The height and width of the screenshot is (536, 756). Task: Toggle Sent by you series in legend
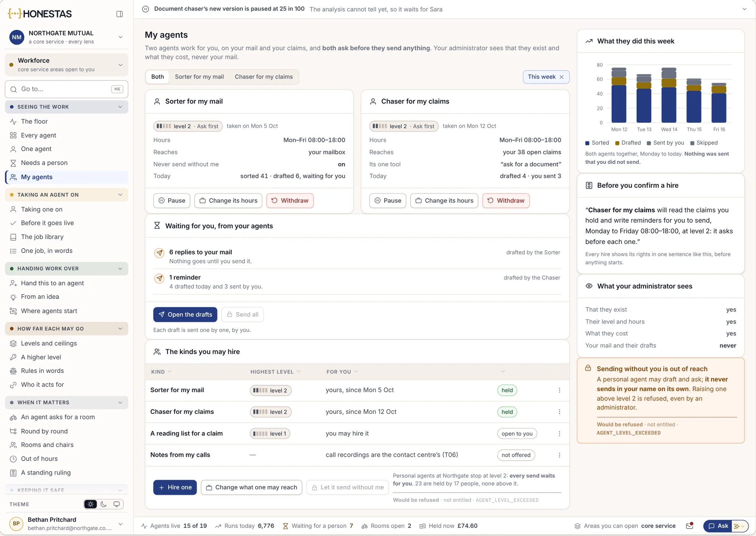pyautogui.click(x=665, y=143)
